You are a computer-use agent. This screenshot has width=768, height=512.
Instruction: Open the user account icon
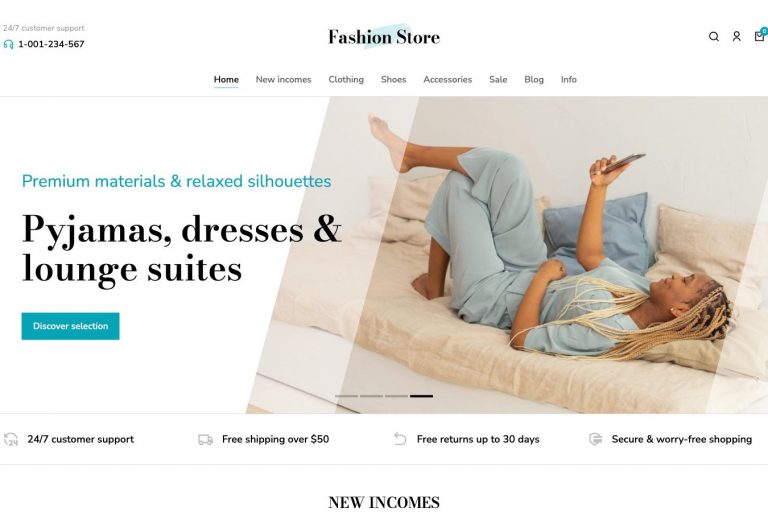click(736, 36)
